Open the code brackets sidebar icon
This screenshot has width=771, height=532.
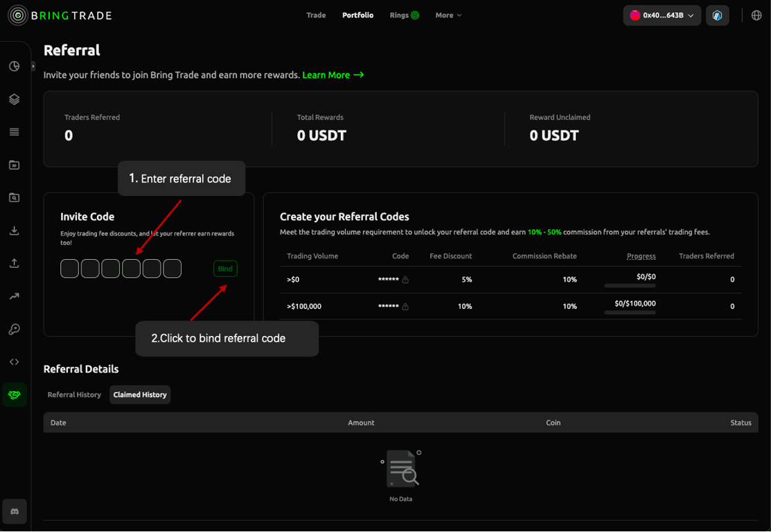[x=15, y=362]
